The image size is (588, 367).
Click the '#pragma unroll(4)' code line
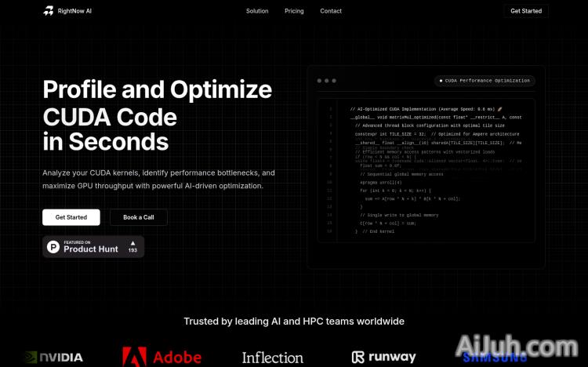[x=379, y=182]
